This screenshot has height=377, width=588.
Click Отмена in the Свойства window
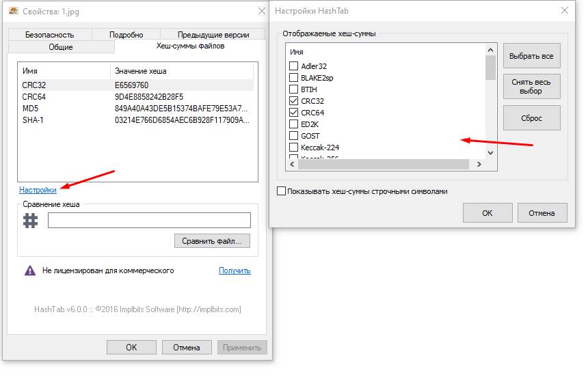coord(187,348)
